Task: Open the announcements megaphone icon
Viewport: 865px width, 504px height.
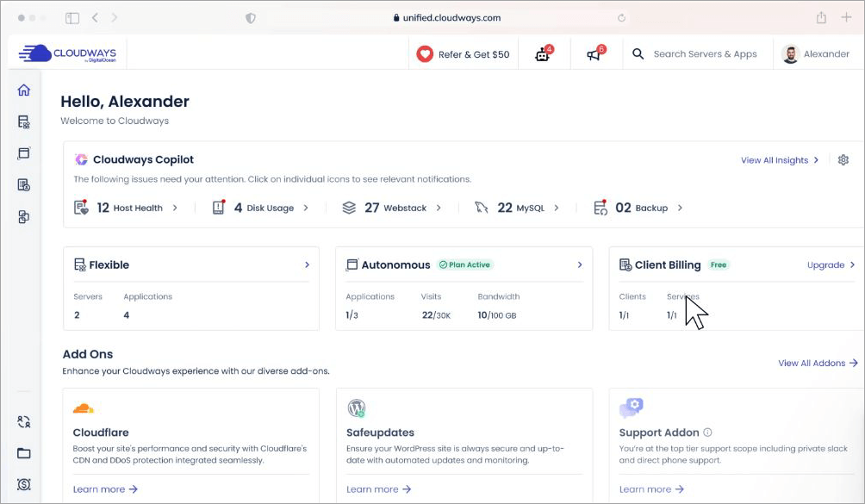Action: pyautogui.click(x=594, y=53)
